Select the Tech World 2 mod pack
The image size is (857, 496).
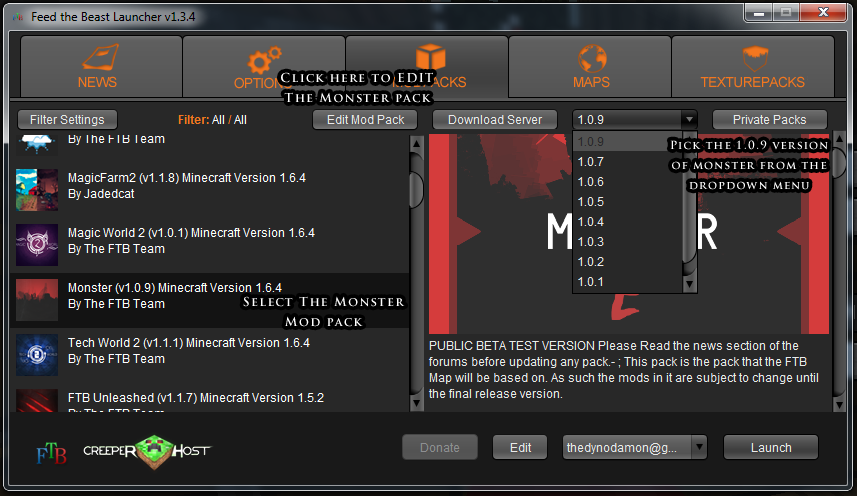click(210, 355)
